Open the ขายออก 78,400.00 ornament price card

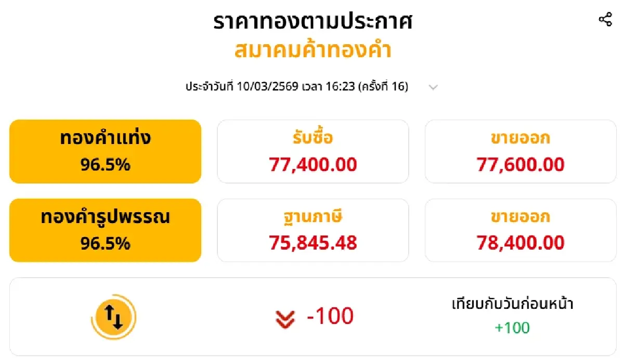click(x=520, y=229)
